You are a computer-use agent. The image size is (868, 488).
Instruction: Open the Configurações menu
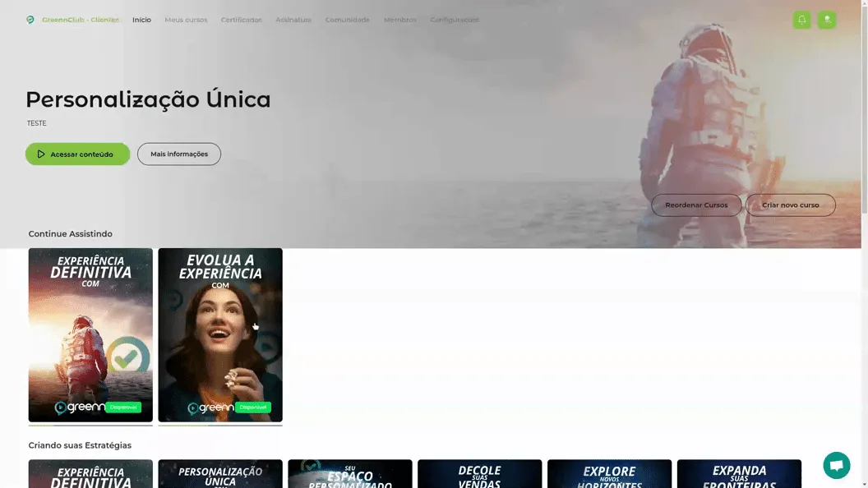(x=455, y=20)
